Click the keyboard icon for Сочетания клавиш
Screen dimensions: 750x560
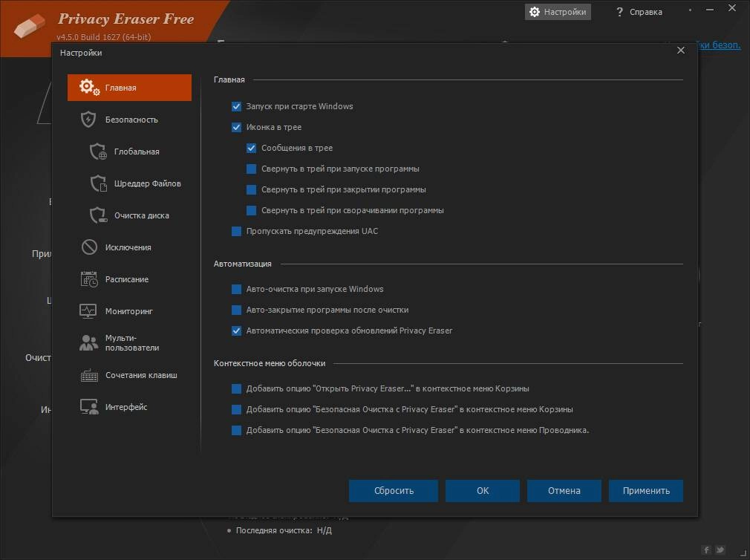tap(89, 375)
